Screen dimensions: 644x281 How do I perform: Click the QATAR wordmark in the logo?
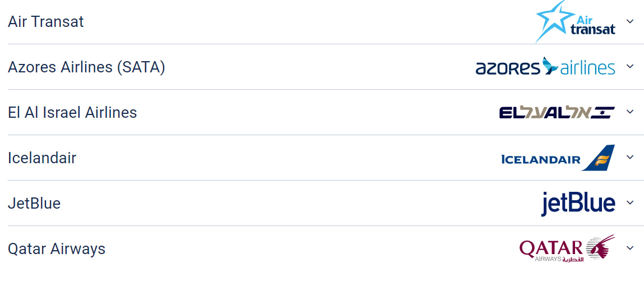click(x=552, y=247)
